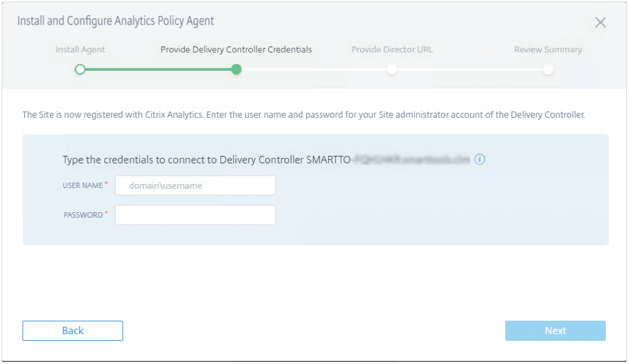Open the Review Summary step label
The image size is (629, 364).
coord(548,49)
